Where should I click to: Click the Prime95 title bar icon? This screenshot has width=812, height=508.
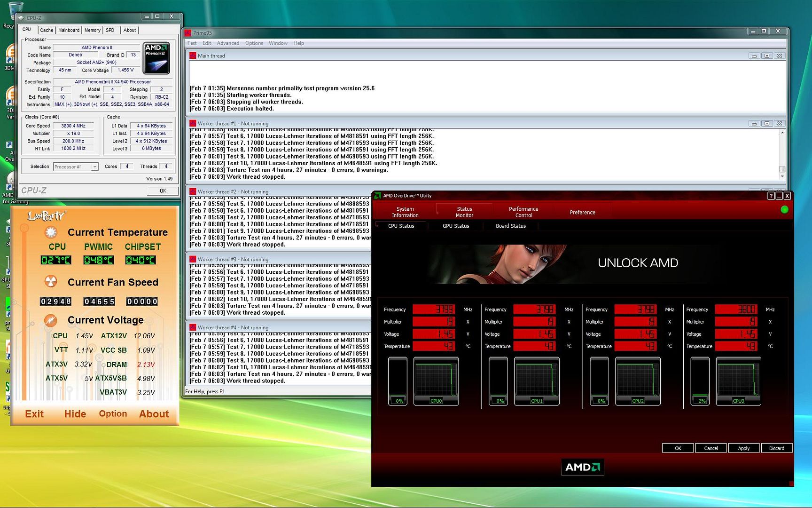point(188,33)
